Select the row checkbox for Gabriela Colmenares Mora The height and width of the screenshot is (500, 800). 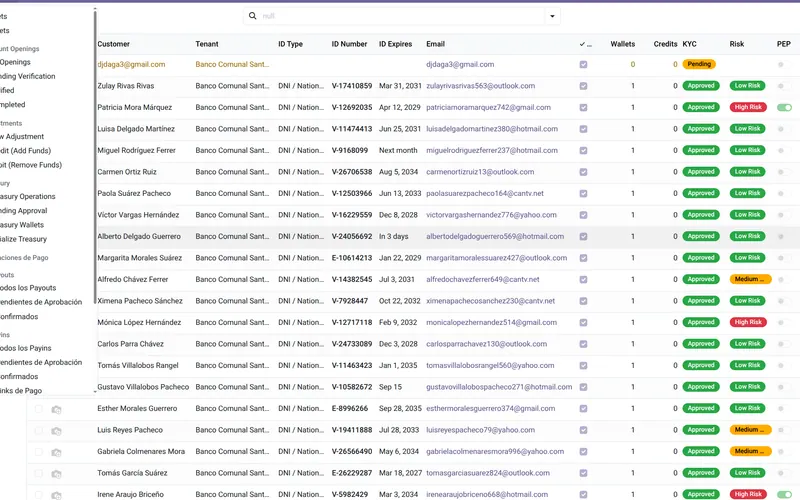38,452
